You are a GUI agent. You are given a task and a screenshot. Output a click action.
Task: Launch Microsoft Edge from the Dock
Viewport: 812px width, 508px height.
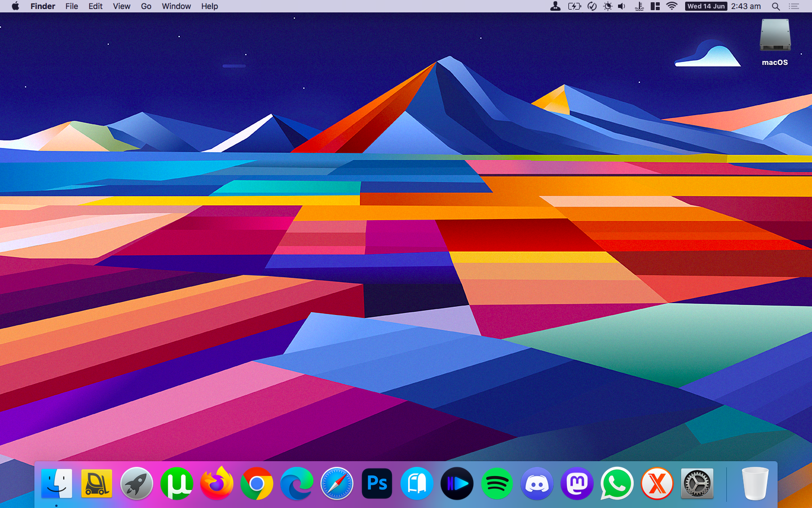pos(297,484)
